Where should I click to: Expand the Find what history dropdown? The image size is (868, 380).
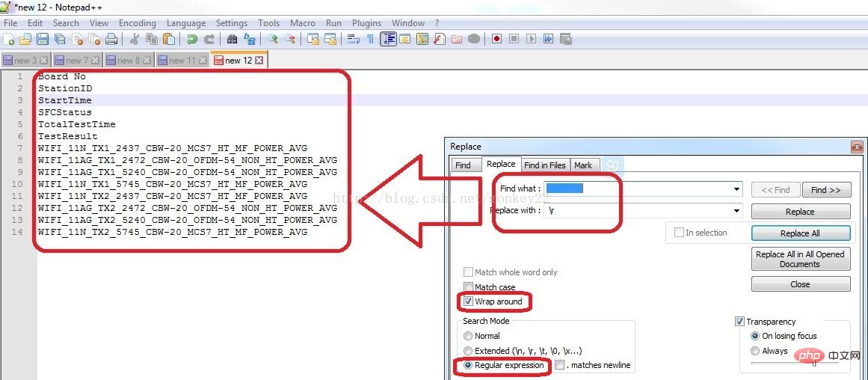pyautogui.click(x=737, y=189)
